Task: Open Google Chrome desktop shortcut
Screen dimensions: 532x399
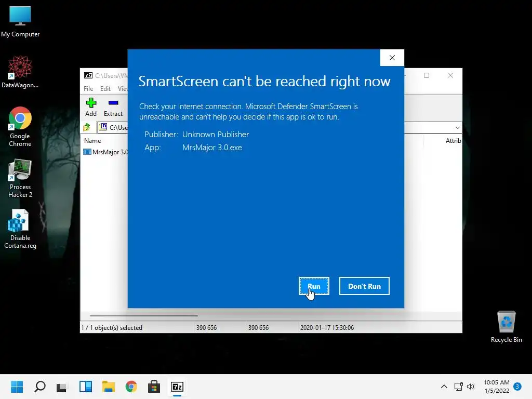Action: click(20, 127)
